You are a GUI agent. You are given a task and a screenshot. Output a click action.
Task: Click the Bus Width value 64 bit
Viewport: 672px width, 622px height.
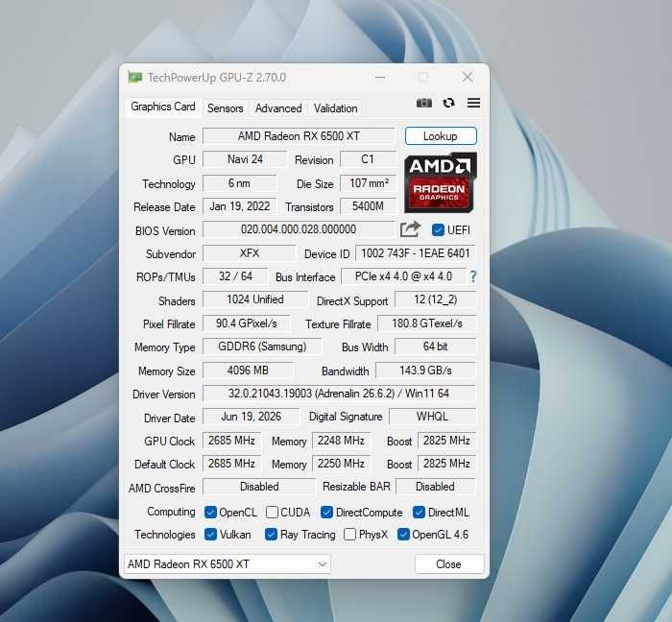click(436, 347)
